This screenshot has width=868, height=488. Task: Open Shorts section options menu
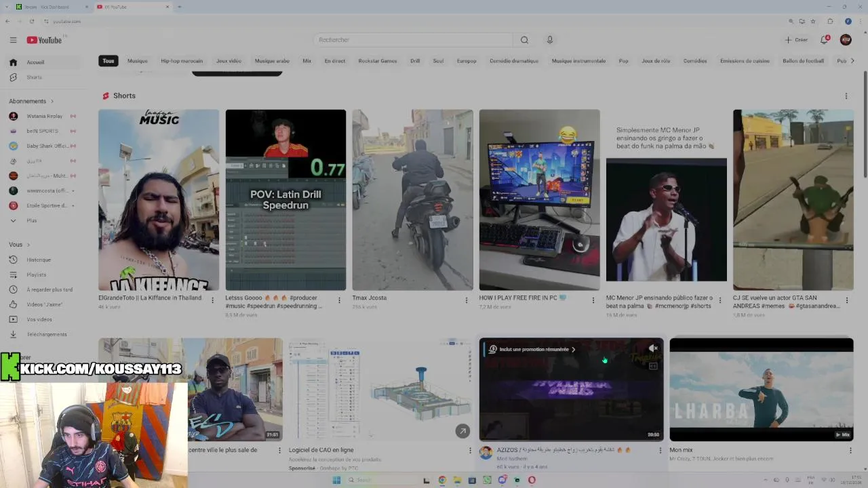coord(846,96)
